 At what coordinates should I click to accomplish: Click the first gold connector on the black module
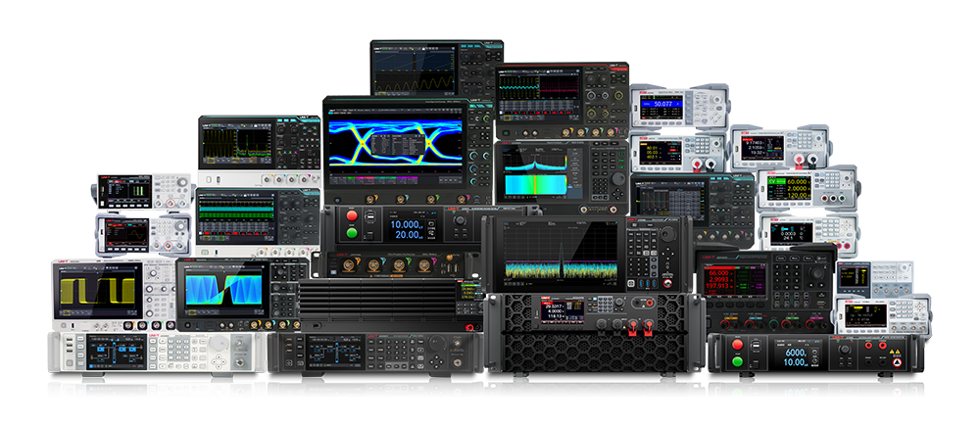350,265
